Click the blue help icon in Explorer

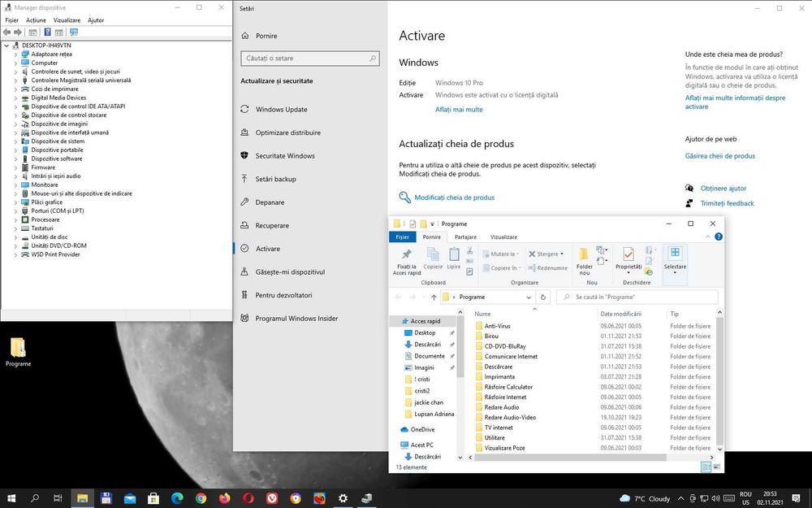pyautogui.click(x=719, y=237)
